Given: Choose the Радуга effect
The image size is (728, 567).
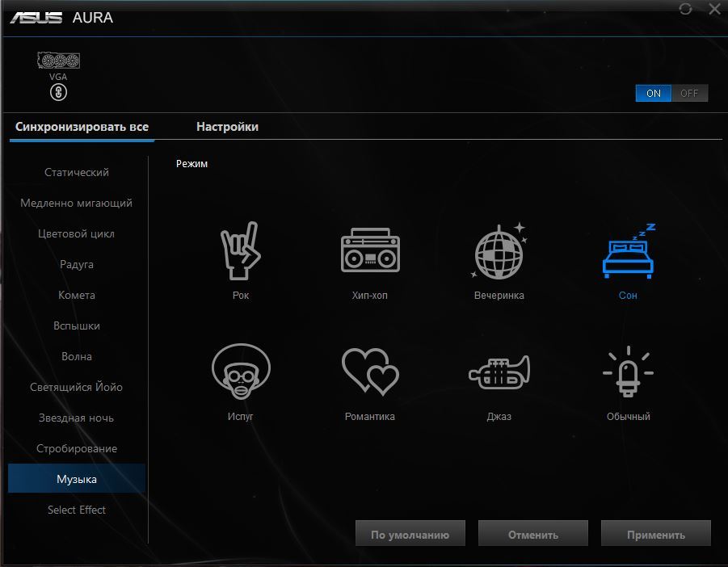Looking at the screenshot, I should point(77,264).
